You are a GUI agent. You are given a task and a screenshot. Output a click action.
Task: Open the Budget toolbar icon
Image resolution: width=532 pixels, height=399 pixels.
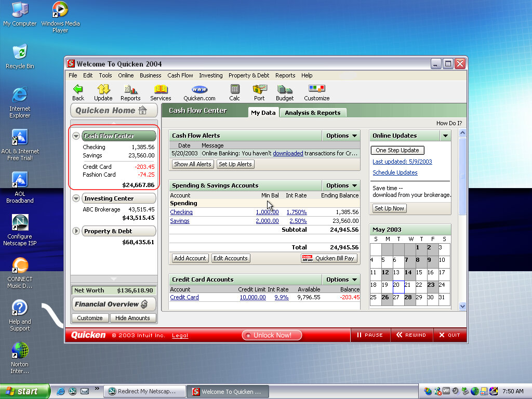point(285,92)
